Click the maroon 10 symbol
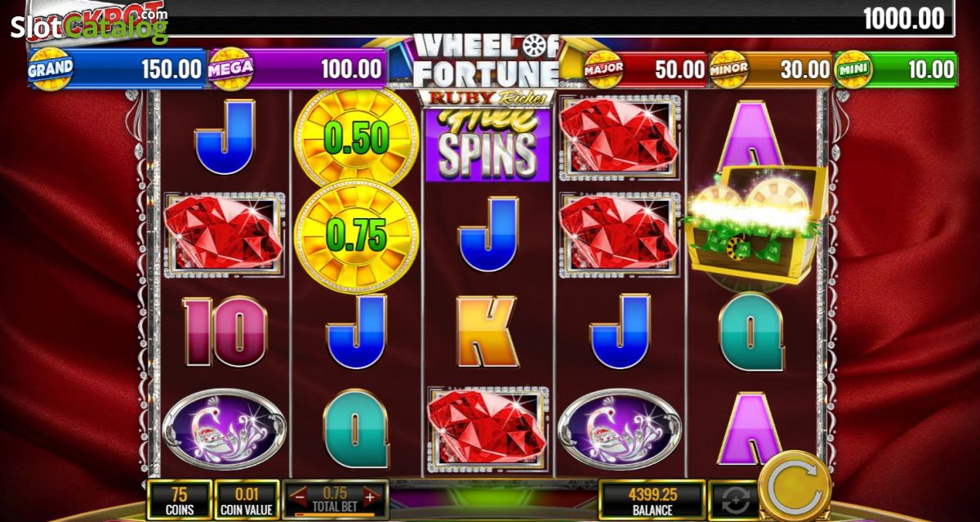Image resolution: width=980 pixels, height=522 pixels. (x=225, y=331)
